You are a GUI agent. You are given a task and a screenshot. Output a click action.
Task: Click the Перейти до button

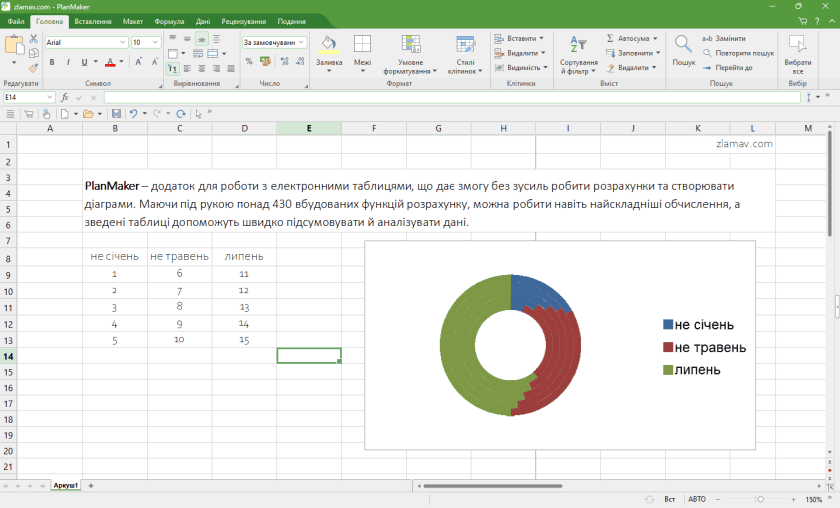click(x=727, y=68)
